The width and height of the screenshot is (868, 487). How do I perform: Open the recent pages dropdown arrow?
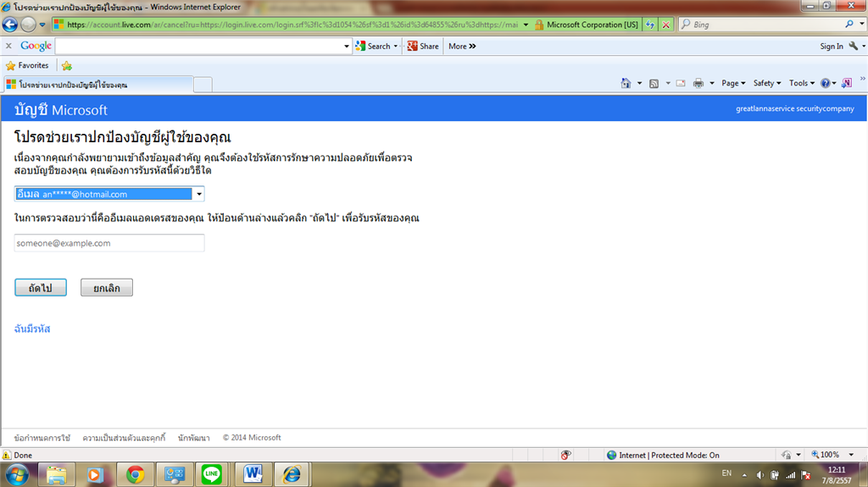[x=42, y=25]
